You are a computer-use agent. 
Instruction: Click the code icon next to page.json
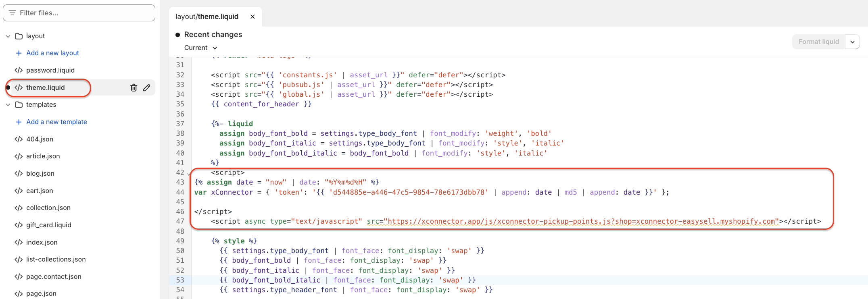pyautogui.click(x=19, y=293)
